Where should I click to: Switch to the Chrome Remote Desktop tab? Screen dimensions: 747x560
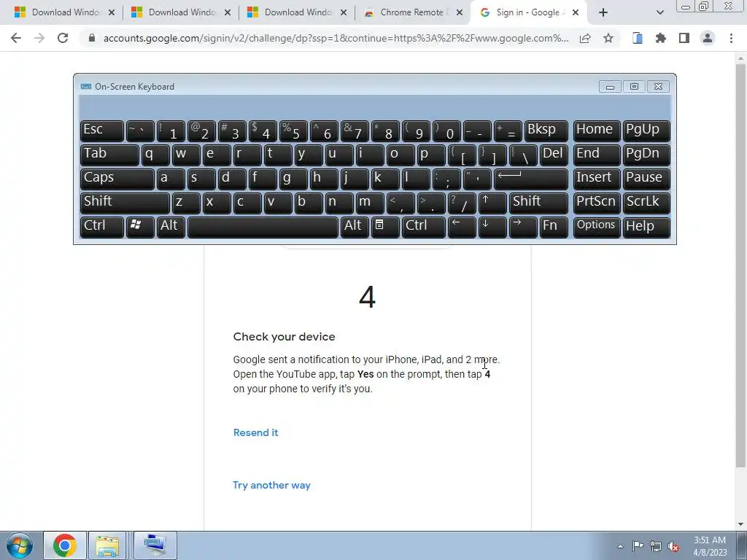click(x=412, y=12)
